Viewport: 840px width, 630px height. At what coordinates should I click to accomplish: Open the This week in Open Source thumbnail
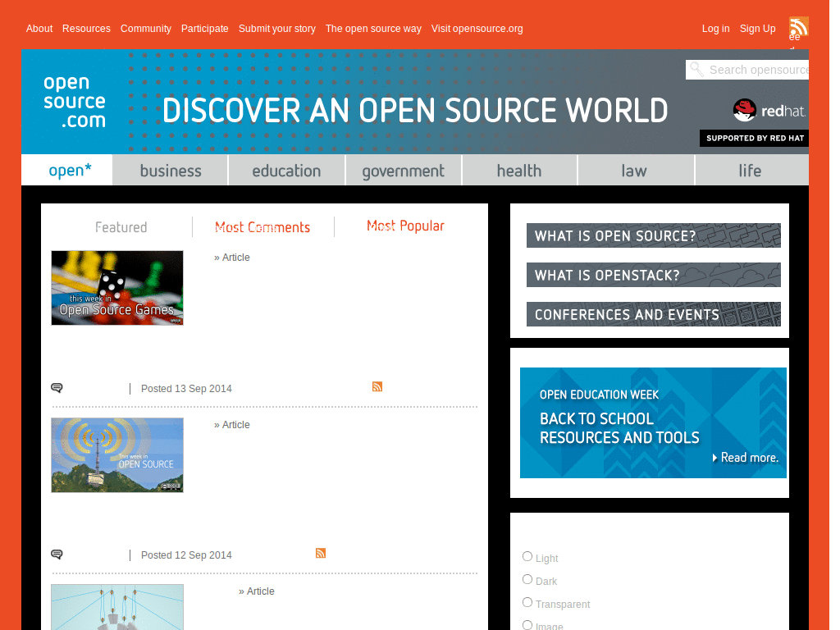(x=117, y=454)
